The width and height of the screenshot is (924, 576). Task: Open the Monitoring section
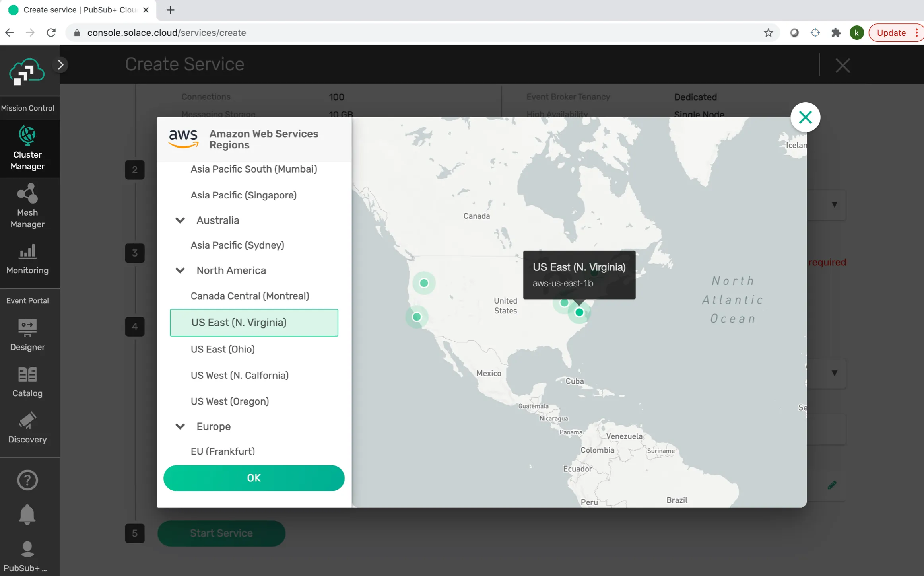tap(27, 259)
